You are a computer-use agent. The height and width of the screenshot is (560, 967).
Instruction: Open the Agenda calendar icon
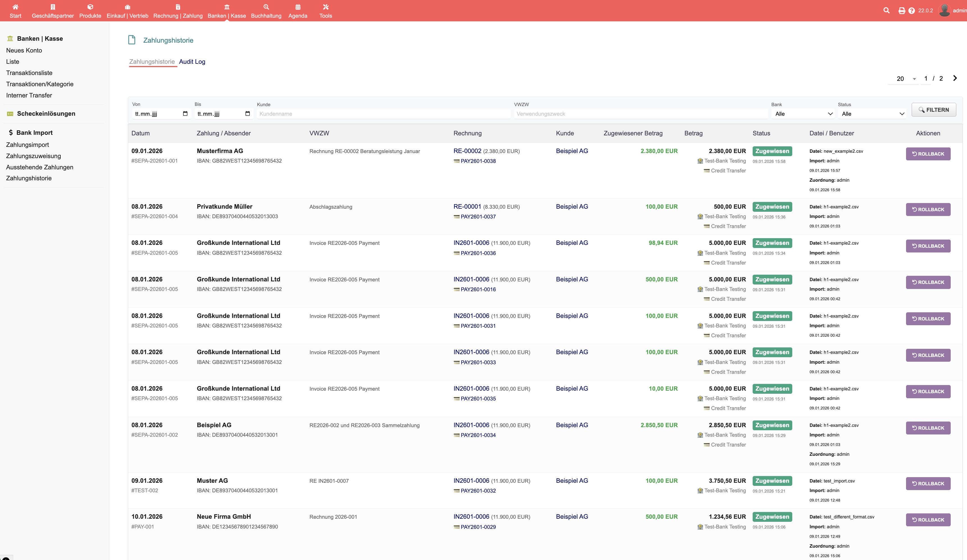click(x=298, y=7)
